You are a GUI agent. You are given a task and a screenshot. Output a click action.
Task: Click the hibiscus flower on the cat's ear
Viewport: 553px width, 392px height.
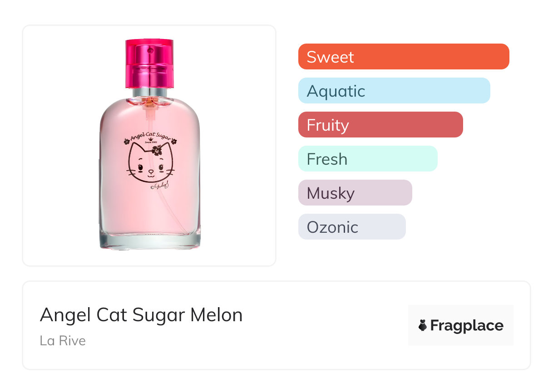157,151
